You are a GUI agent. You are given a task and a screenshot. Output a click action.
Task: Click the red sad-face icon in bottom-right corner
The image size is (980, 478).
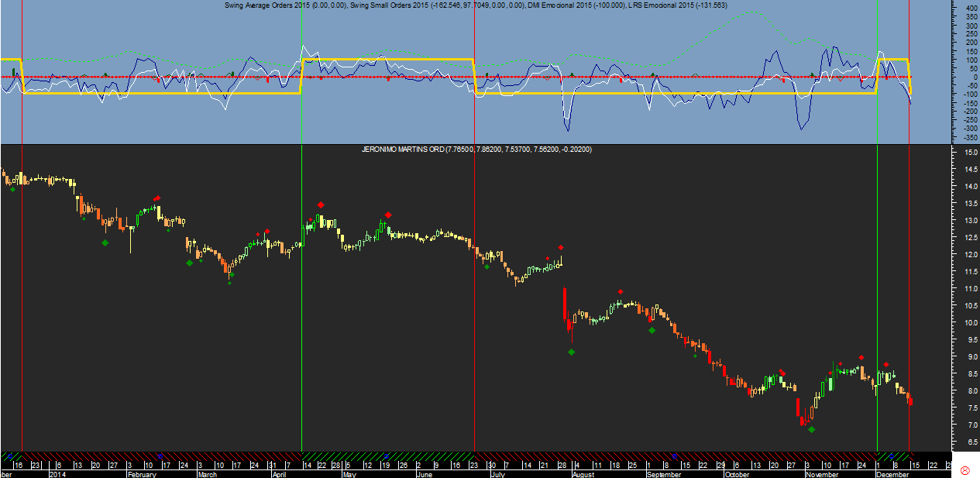[965, 470]
